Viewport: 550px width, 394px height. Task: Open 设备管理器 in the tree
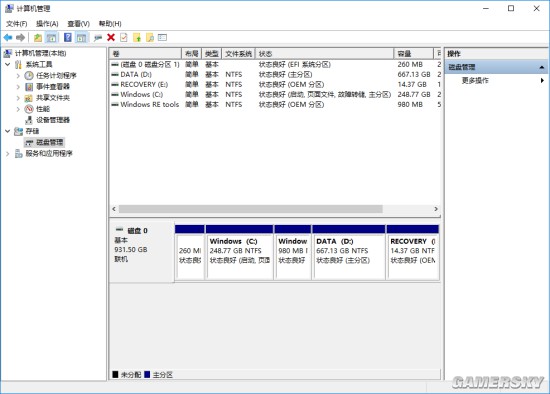(53, 120)
